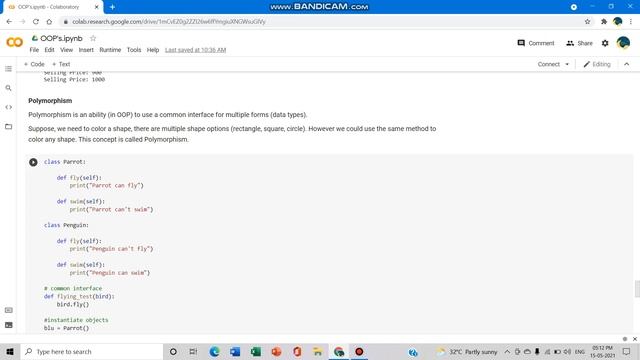Go to the browser home page

coord(49,22)
